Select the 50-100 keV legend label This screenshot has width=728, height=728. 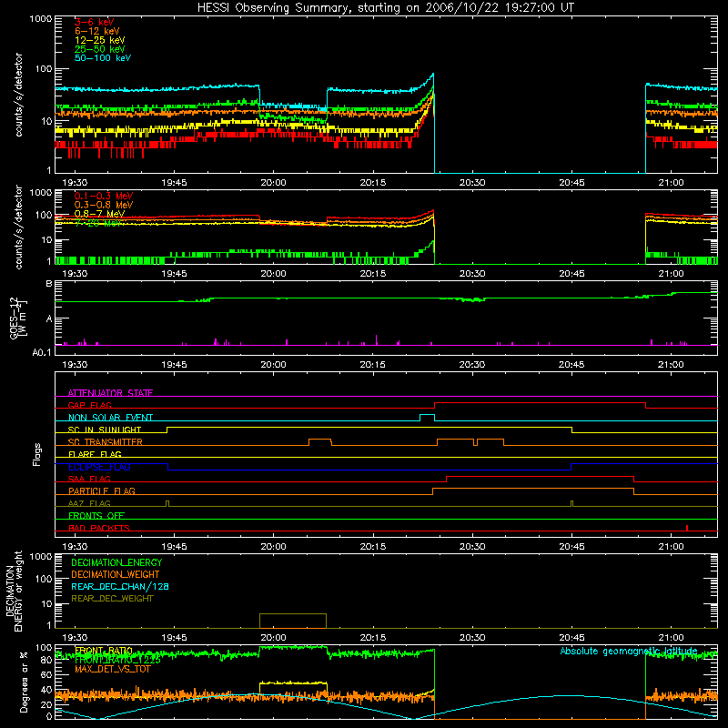[103, 58]
